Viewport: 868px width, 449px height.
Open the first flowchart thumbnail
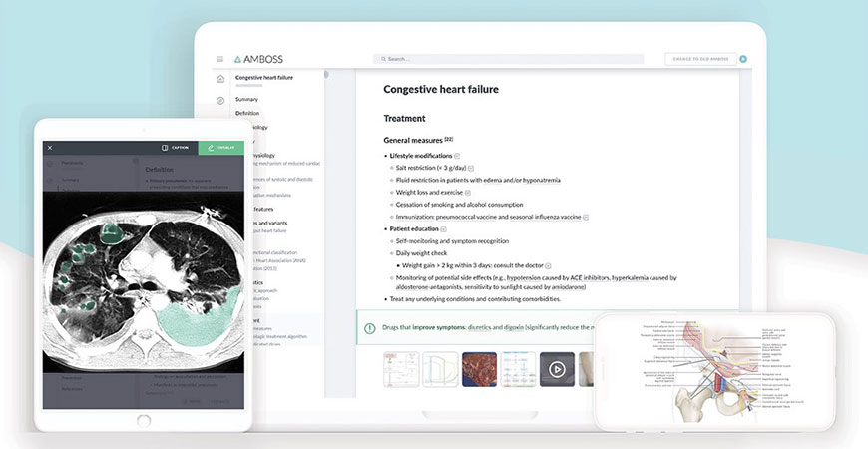pyautogui.click(x=401, y=369)
